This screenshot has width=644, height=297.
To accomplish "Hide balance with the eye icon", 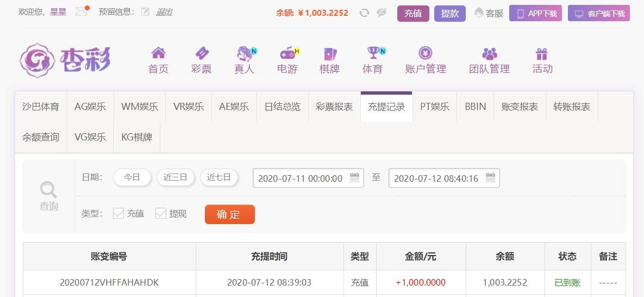I will (x=382, y=13).
